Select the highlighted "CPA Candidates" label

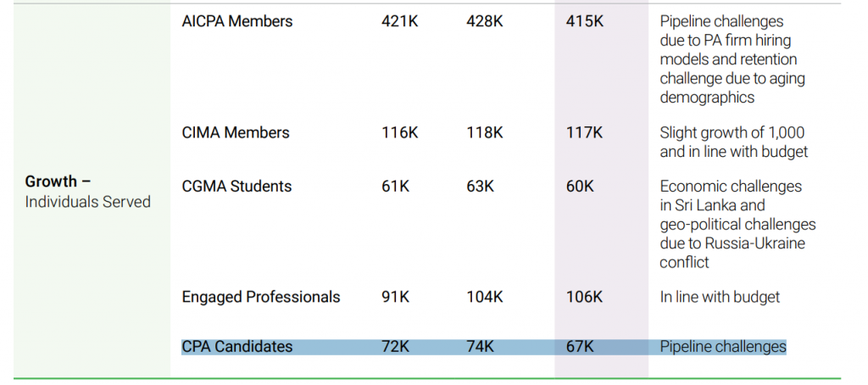[237, 347]
